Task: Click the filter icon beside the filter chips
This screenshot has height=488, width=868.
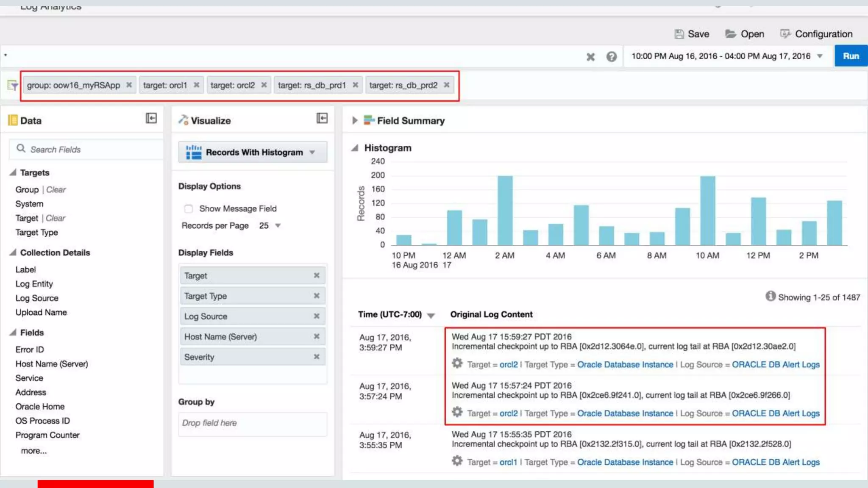Action: (13, 86)
